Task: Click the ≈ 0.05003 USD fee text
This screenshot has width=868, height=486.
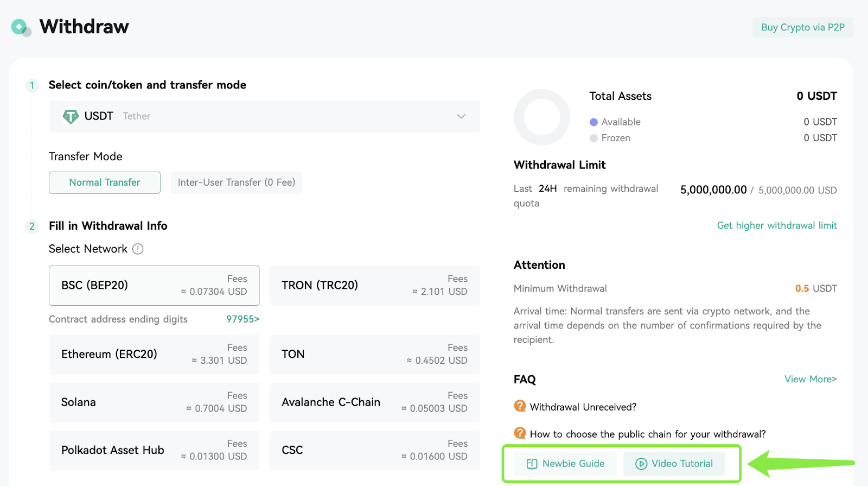Action: (434, 408)
